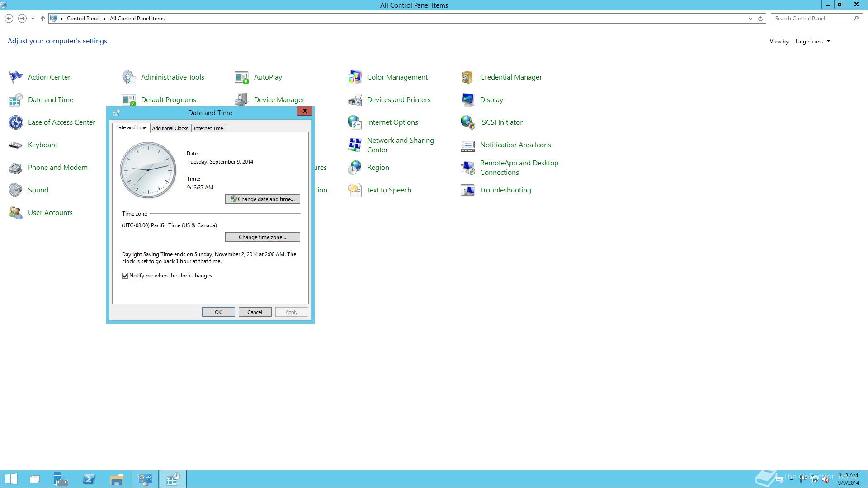This screenshot has width=868, height=488.
Task: Click Control Panel in the breadcrumb path
Action: [83, 19]
